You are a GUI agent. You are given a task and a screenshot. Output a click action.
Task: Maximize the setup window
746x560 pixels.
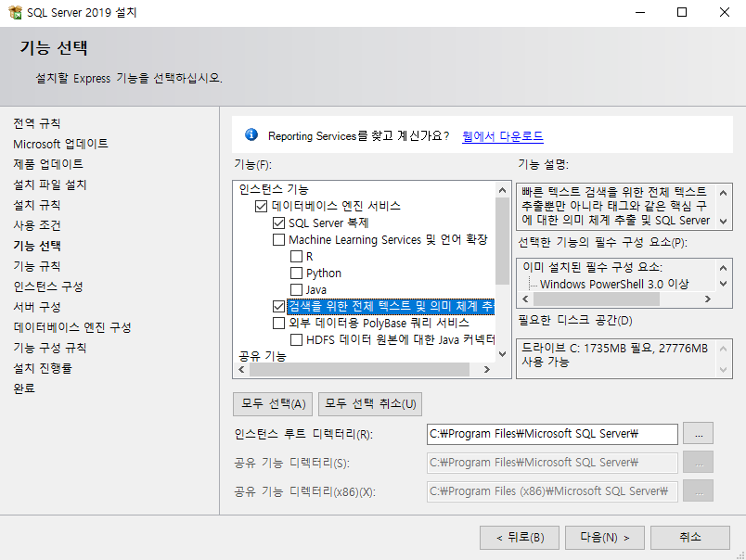[682, 12]
